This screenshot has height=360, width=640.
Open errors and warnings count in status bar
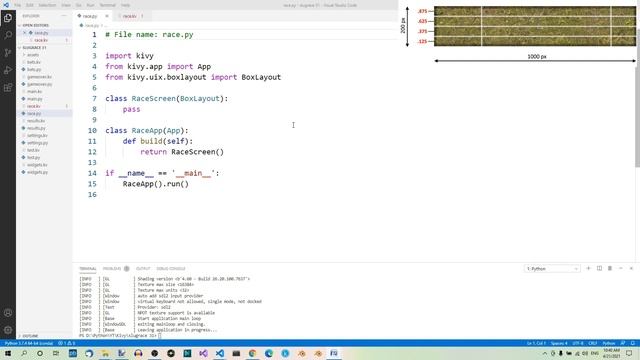click(66, 343)
